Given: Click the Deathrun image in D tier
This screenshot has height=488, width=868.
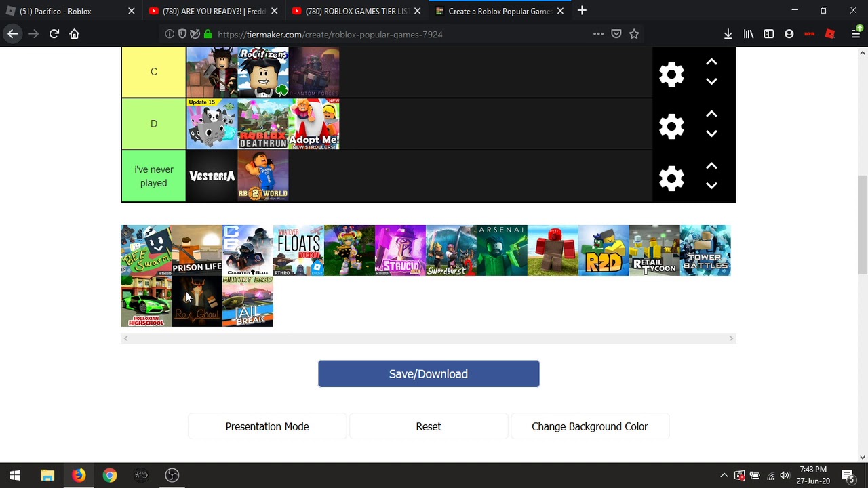Looking at the screenshot, I should (263, 124).
